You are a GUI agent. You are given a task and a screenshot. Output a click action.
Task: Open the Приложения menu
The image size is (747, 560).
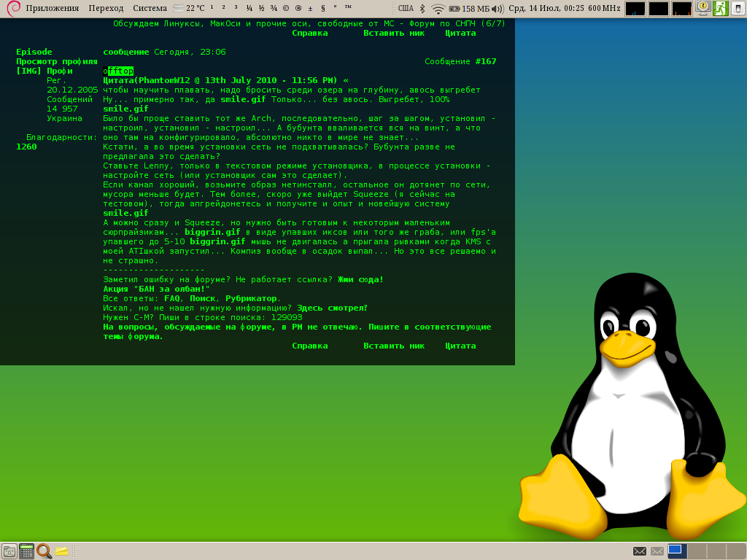[x=53, y=8]
